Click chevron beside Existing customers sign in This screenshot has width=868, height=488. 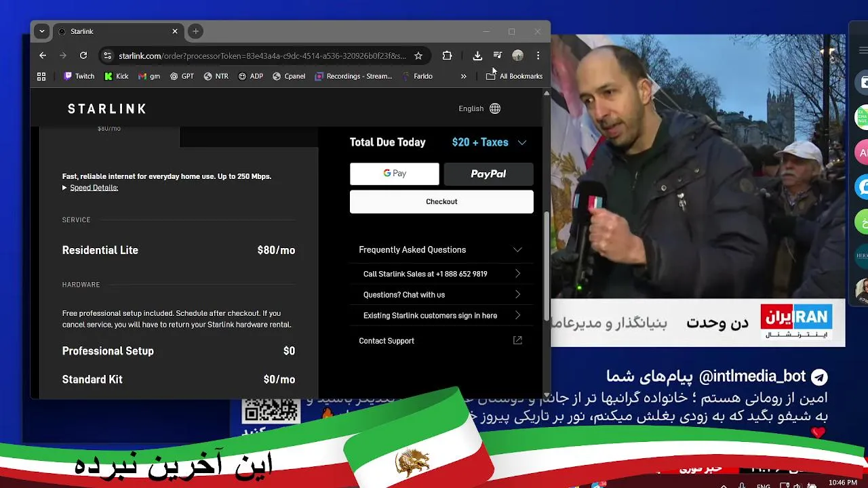pos(517,316)
